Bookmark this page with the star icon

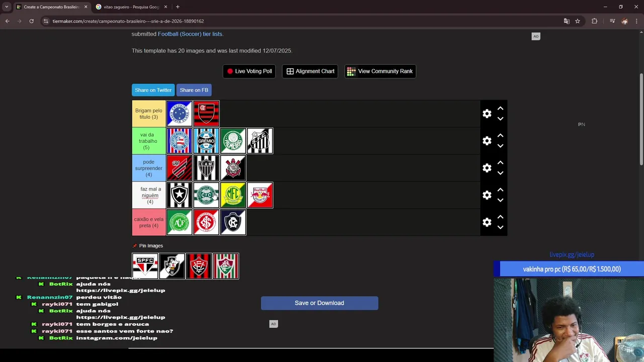coord(578,21)
